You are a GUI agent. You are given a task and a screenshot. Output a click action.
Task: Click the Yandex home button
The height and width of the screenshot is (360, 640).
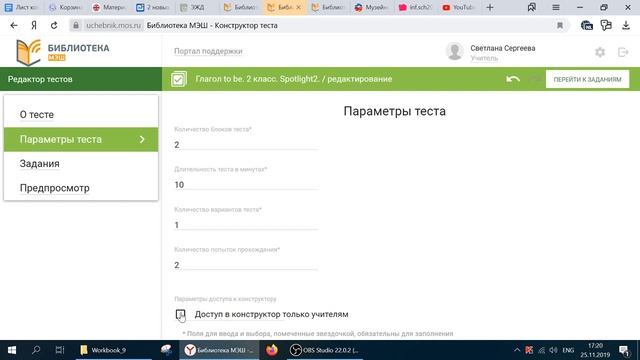(34, 25)
